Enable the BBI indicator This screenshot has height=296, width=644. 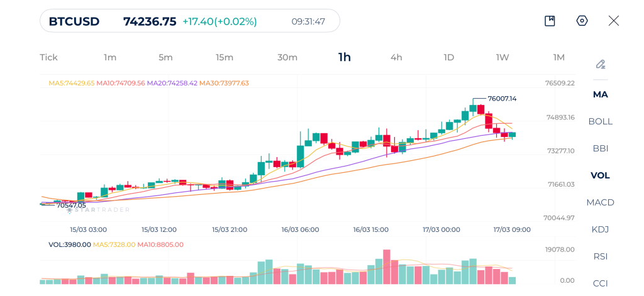[601, 148]
